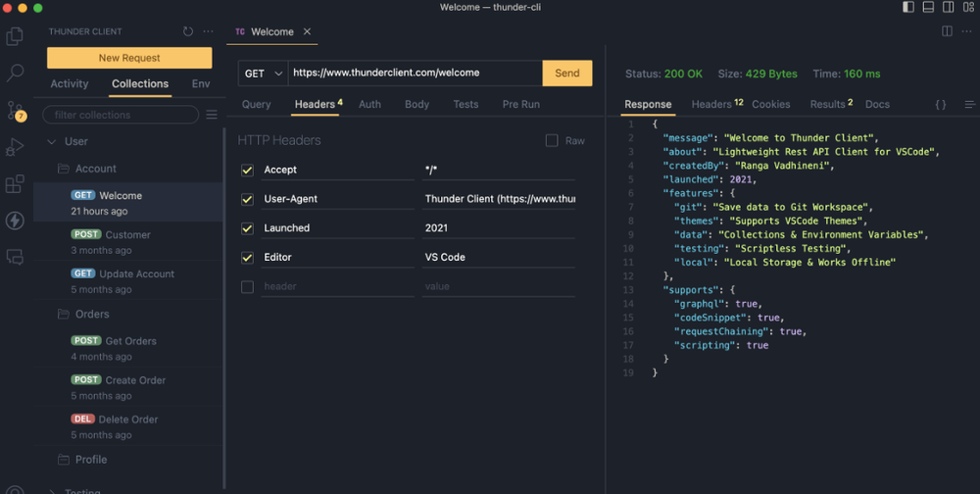Select the Response tab
Viewport: 980px width, 494px height.
(x=648, y=105)
